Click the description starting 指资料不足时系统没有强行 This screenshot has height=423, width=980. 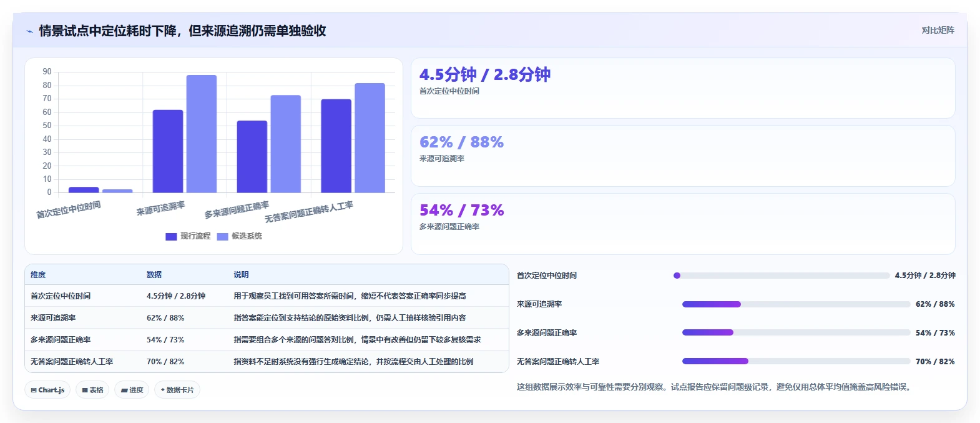pyautogui.click(x=353, y=362)
